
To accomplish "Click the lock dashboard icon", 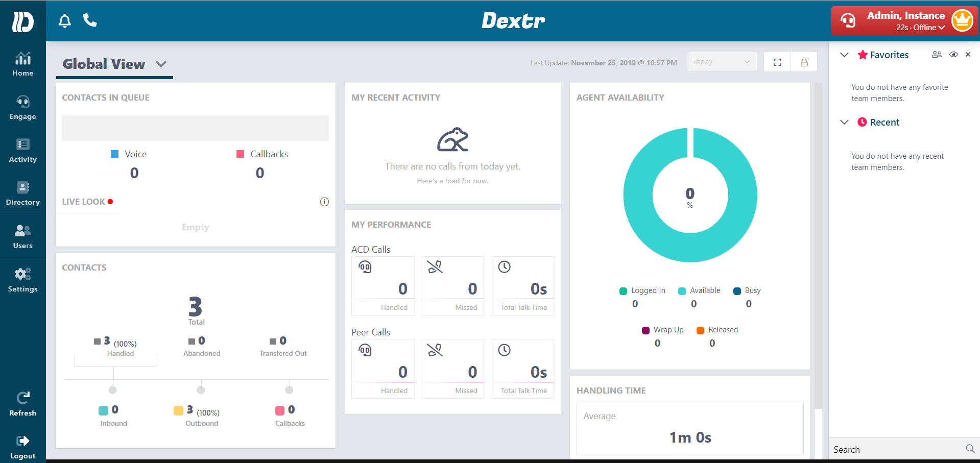I will (804, 62).
